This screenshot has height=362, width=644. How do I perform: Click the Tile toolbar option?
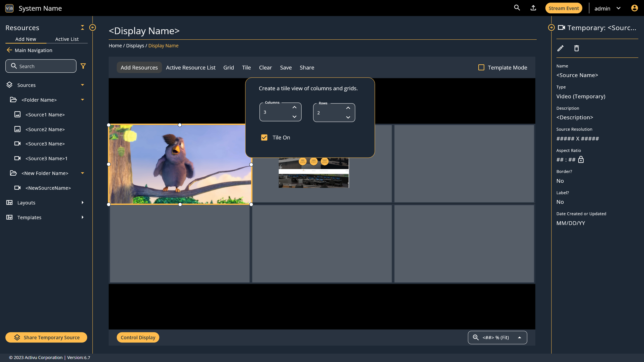click(x=246, y=67)
